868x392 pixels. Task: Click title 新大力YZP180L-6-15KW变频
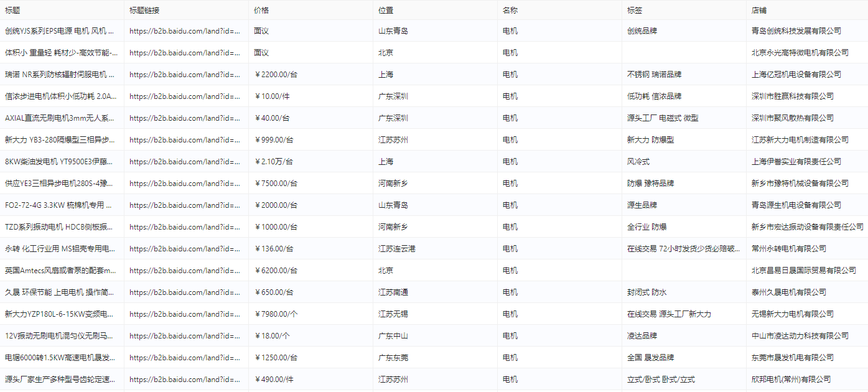[60, 314]
